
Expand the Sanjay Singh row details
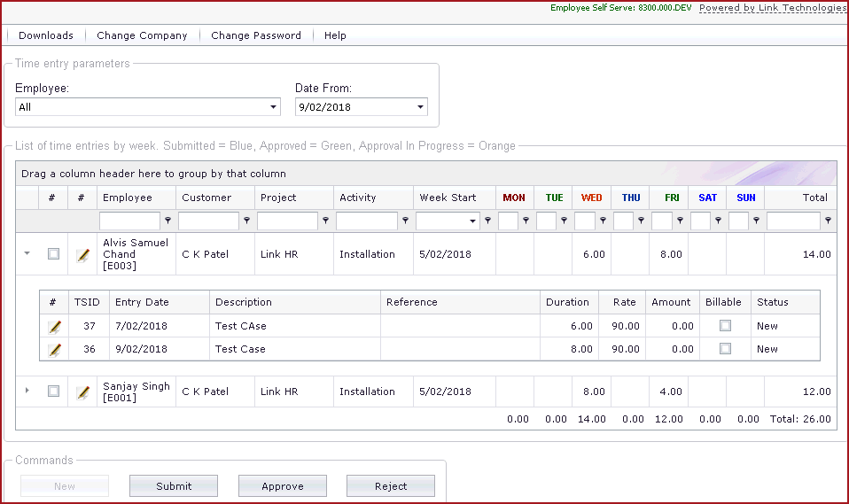click(27, 391)
